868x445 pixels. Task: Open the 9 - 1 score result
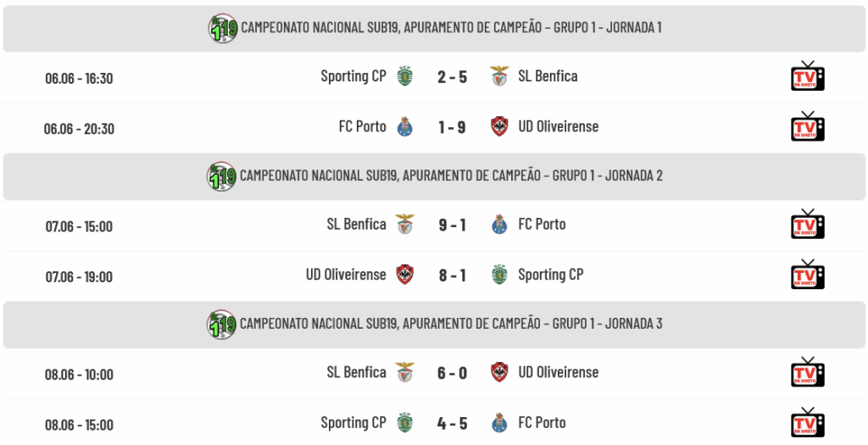[x=453, y=225]
